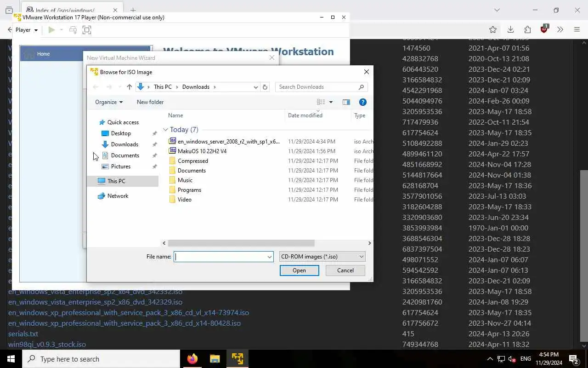The width and height of the screenshot is (588, 368).
Task: Open the Programs folder
Action: 185,190
